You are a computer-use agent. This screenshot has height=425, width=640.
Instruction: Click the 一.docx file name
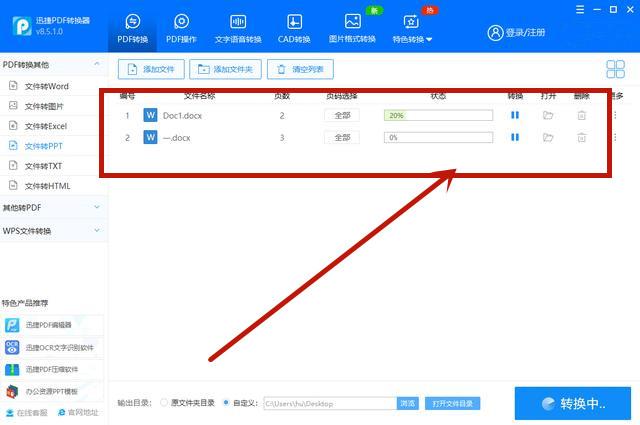(x=177, y=138)
